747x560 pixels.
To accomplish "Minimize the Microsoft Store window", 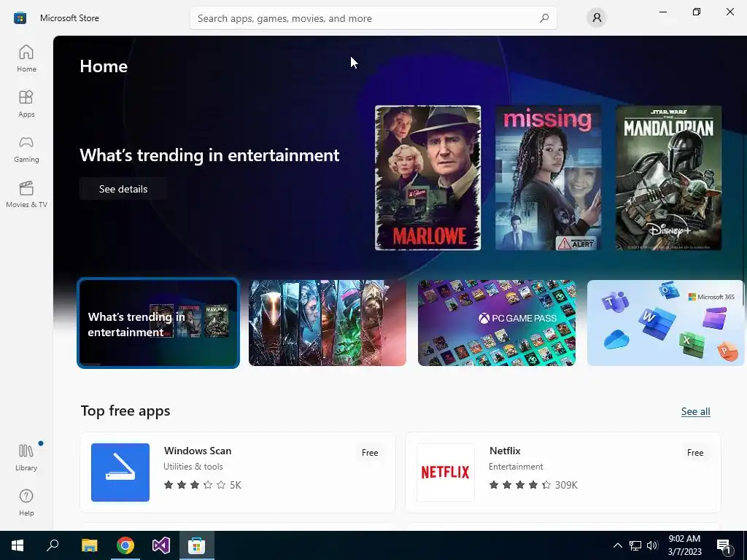I will click(663, 12).
